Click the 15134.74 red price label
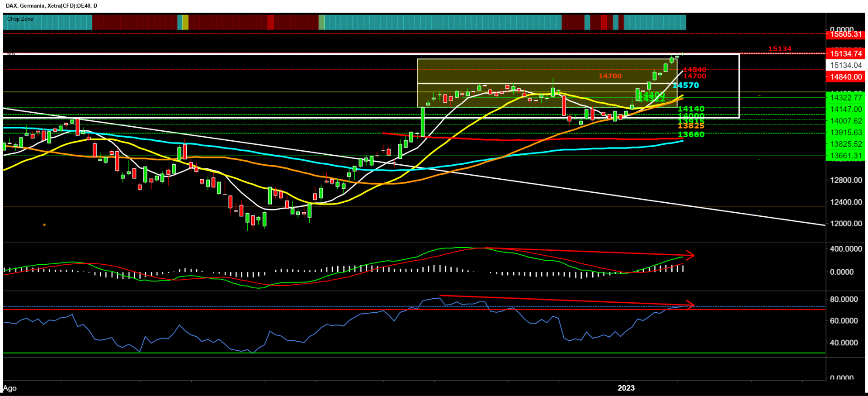Viewport: 868px width, 396px height. [x=845, y=54]
